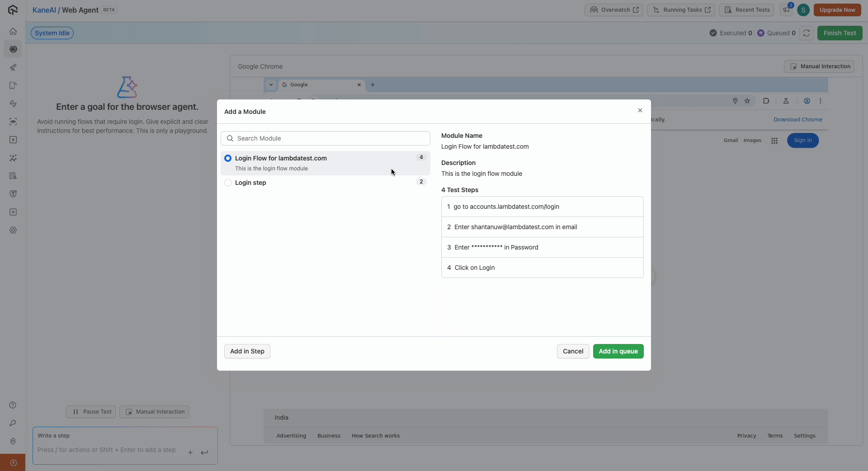Open the announcements megaphone icon

[787, 10]
